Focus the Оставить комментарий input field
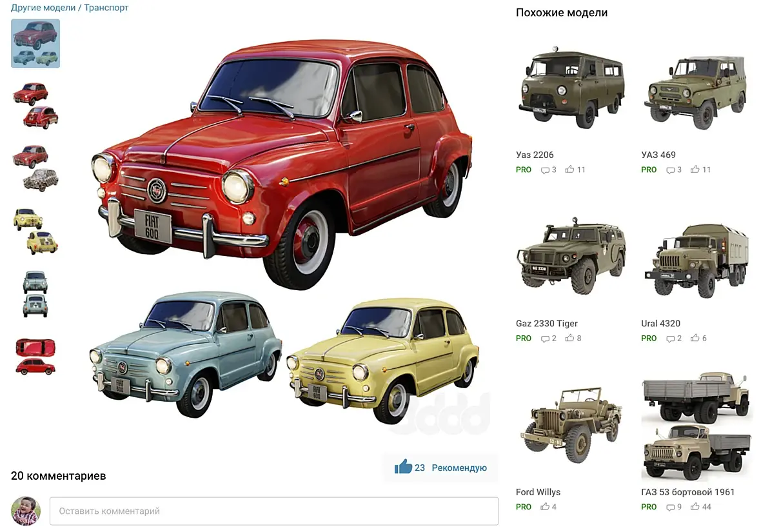Image resolution: width=761 pixels, height=532 pixels. click(273, 511)
